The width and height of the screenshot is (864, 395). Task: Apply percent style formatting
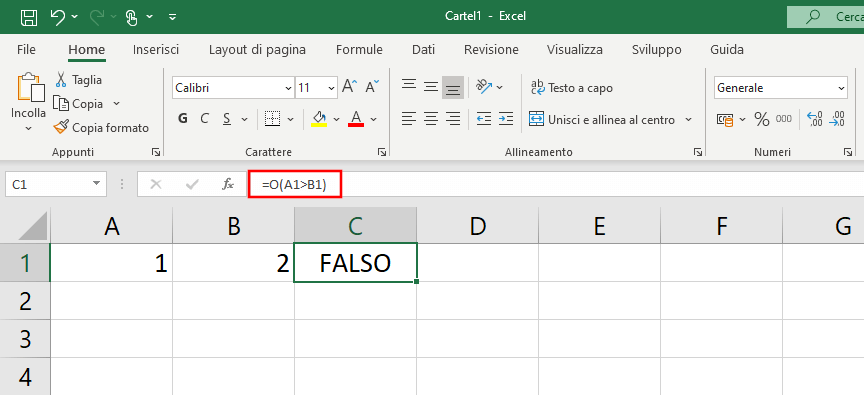762,119
